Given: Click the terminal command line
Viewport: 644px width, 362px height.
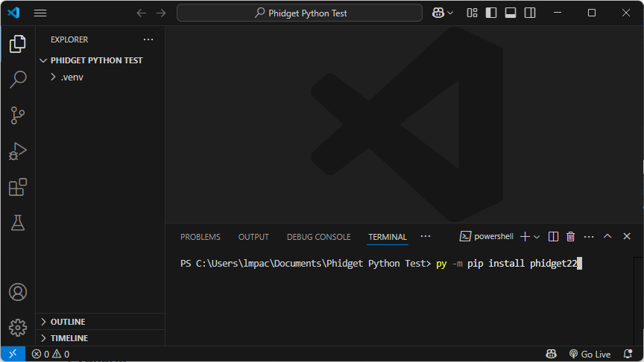Looking at the screenshot, I should (381, 264).
